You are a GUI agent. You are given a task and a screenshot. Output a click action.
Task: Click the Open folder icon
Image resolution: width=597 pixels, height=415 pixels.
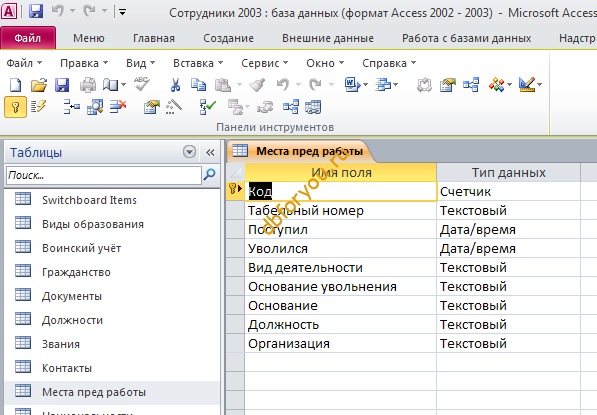(x=39, y=85)
